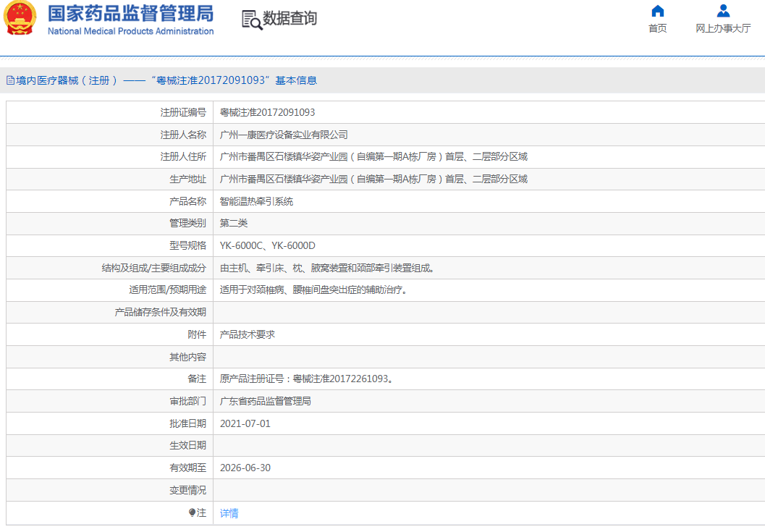The image size is (765, 532).
Task: Click the 管理类别 row label
Action: coord(188,223)
